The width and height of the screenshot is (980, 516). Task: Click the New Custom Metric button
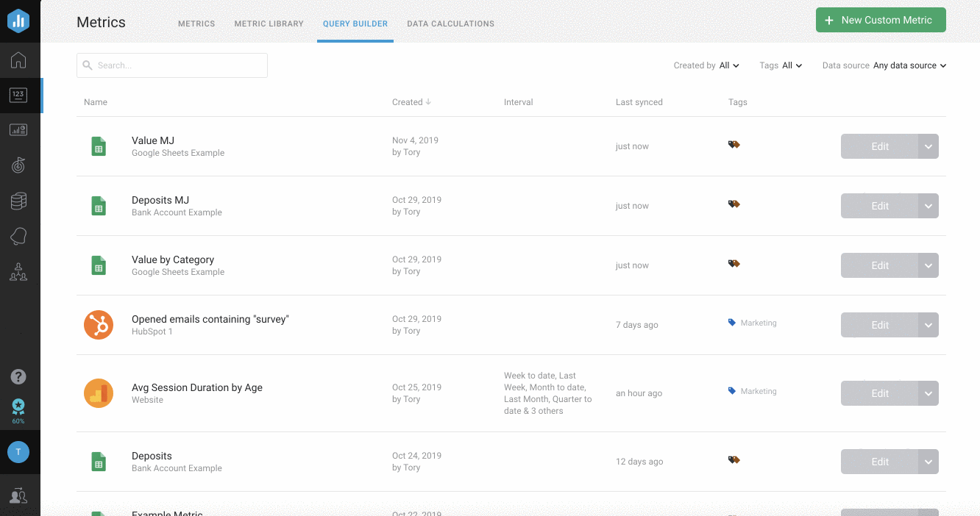click(x=880, y=21)
